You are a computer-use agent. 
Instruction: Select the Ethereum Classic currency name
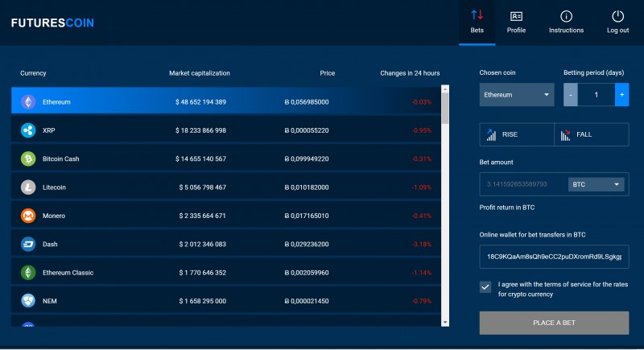[68, 273]
